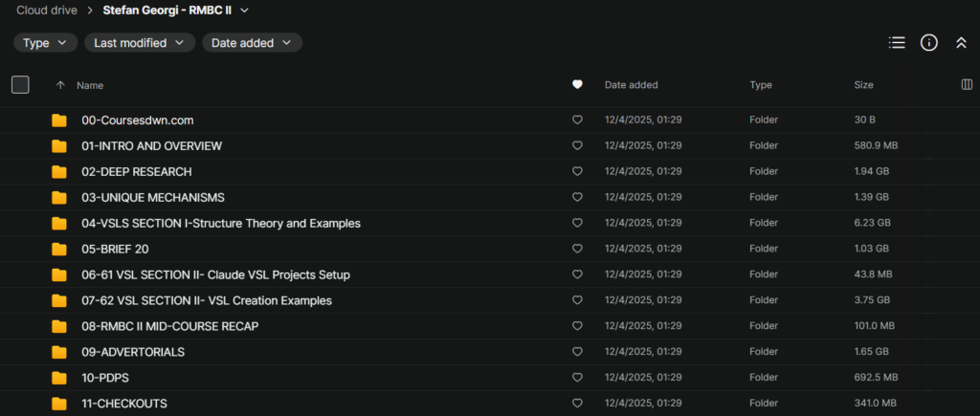This screenshot has height=416, width=980.
Task: Open the Type filter dropdown
Action: 45,43
